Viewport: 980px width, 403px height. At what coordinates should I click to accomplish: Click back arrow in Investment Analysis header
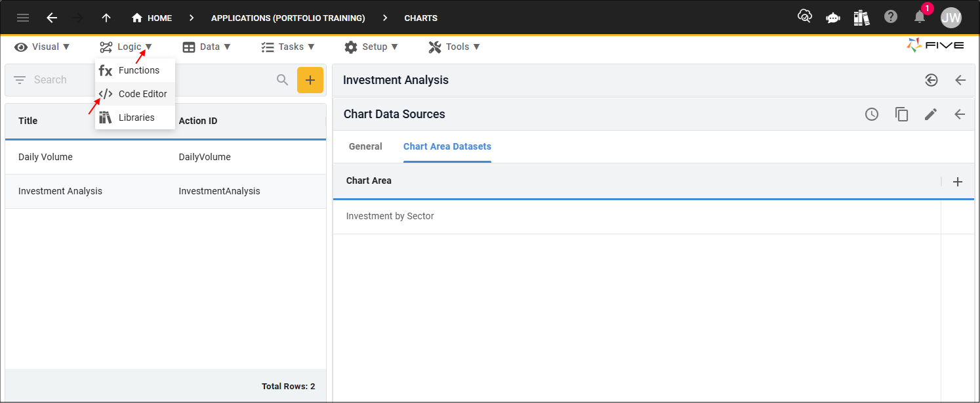960,80
